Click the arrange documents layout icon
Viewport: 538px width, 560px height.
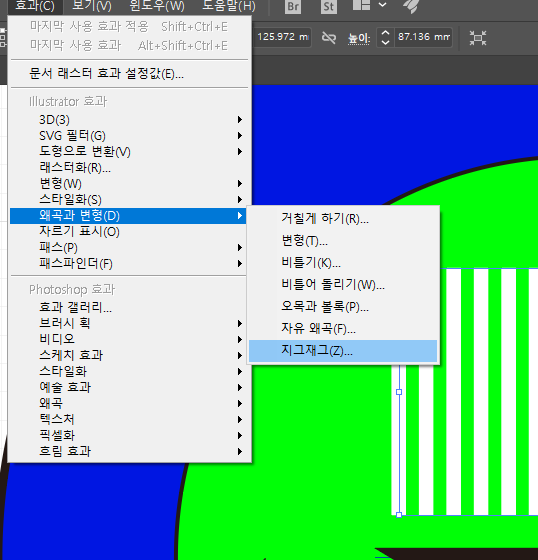coord(361,5)
